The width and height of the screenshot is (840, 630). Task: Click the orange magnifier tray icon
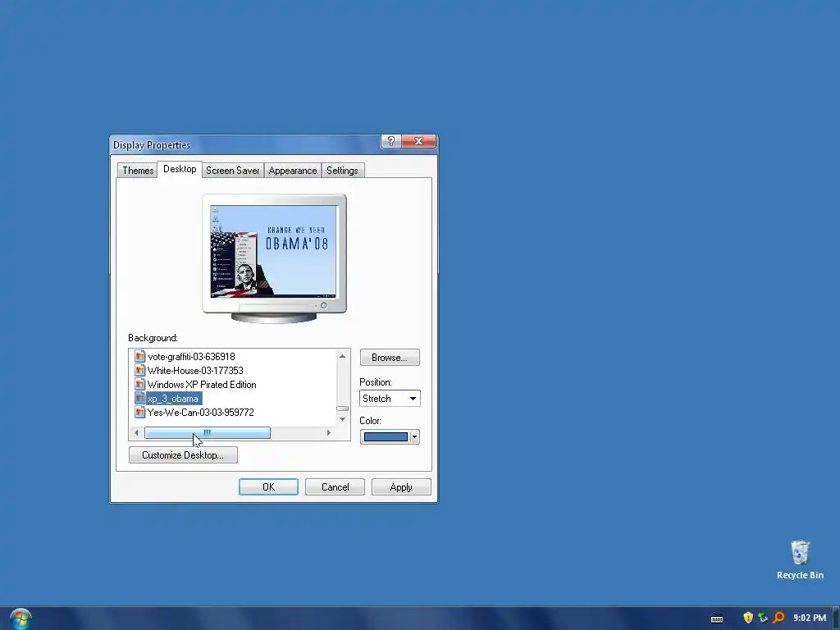pyautogui.click(x=779, y=618)
